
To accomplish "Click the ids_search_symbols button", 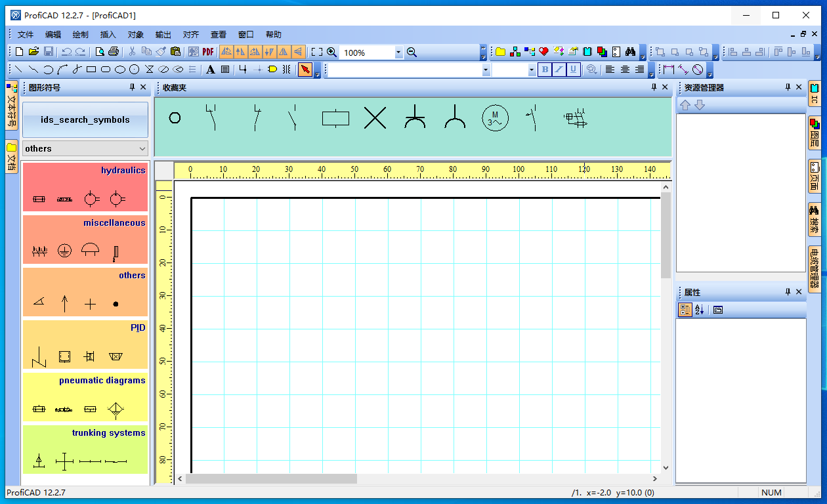I will (x=85, y=119).
